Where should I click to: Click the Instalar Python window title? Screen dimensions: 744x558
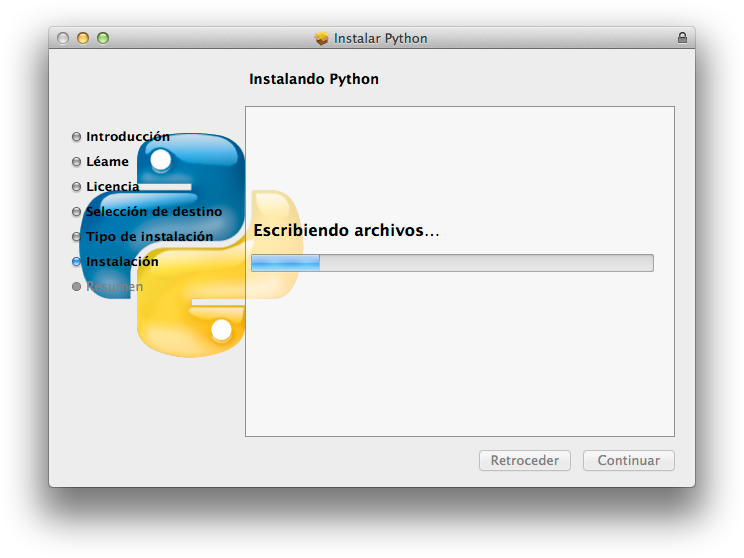tap(381, 38)
